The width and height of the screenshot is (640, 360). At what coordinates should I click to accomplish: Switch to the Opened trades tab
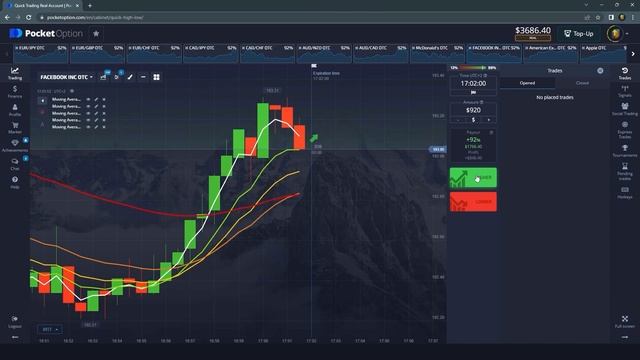(x=527, y=83)
